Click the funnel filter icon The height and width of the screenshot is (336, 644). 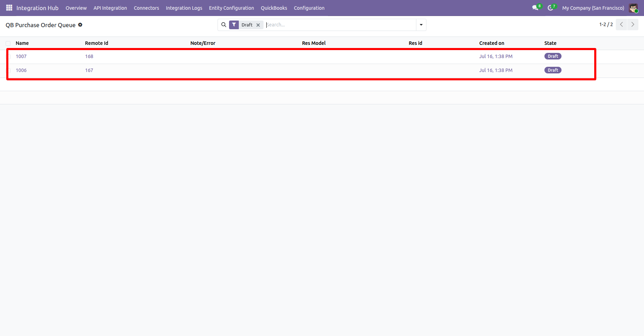click(234, 25)
